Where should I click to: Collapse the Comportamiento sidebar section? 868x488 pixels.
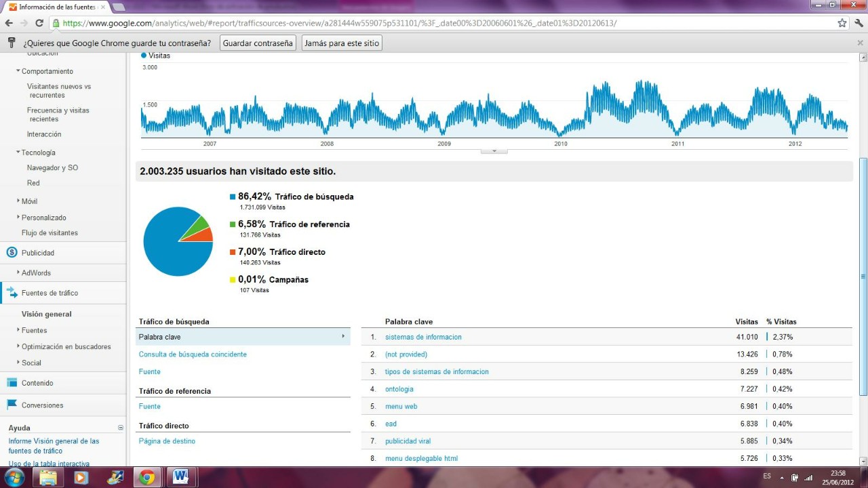tap(19, 71)
